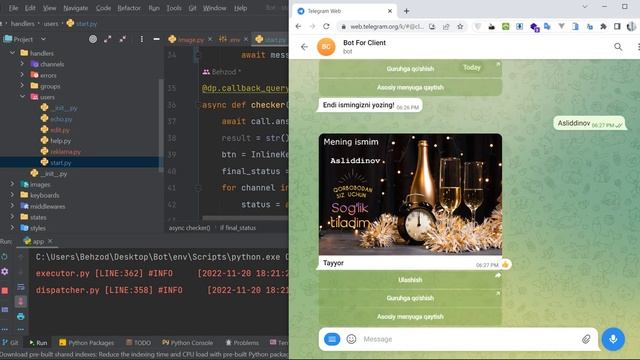Expand the middlewares folder

pyautogui.click(x=13, y=206)
